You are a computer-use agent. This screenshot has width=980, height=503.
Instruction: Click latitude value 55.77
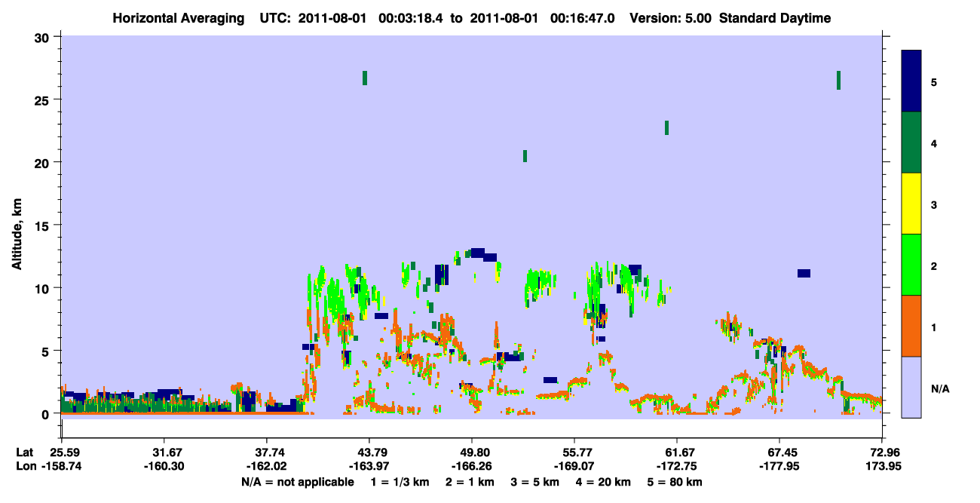(574, 452)
